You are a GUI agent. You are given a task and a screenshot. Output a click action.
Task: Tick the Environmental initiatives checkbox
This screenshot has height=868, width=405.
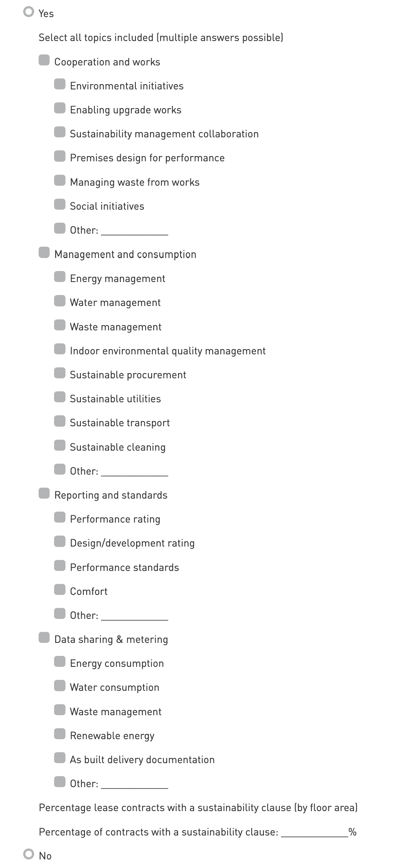coord(60,84)
